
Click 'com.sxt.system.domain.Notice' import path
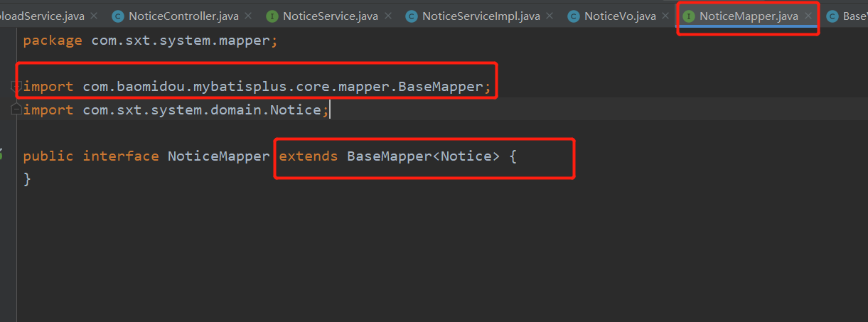(x=202, y=109)
